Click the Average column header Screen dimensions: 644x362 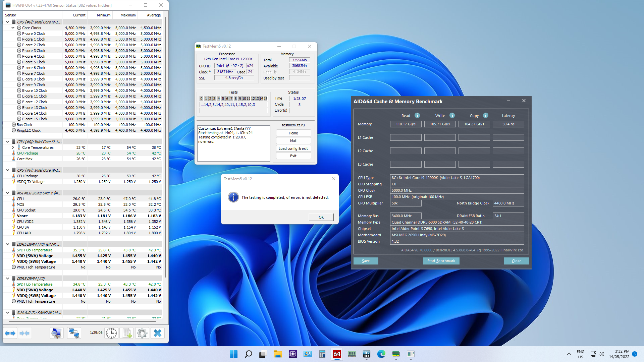pos(150,15)
